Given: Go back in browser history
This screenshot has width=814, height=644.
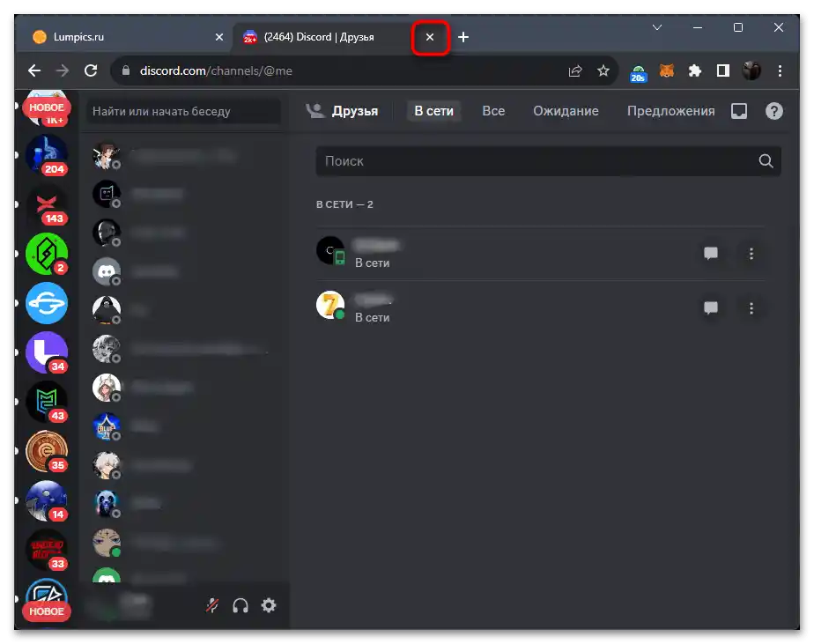Looking at the screenshot, I should point(34,70).
